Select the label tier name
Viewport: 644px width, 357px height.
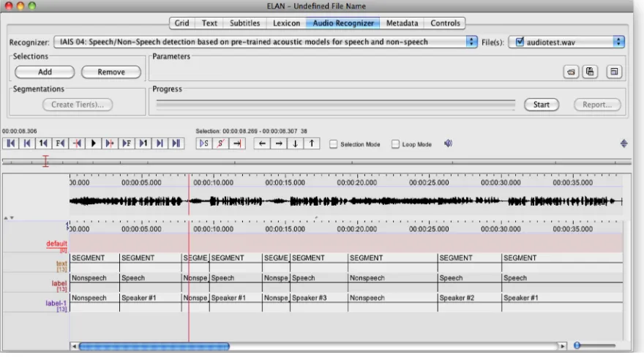point(59,283)
